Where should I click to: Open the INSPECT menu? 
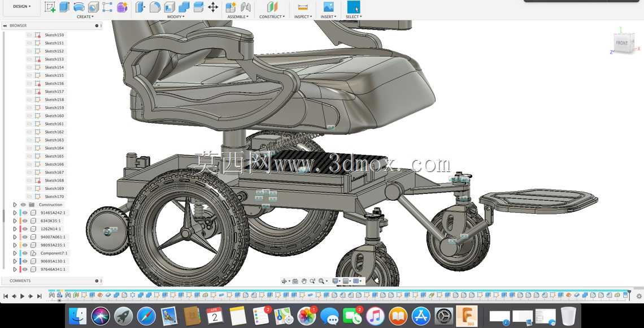(303, 17)
